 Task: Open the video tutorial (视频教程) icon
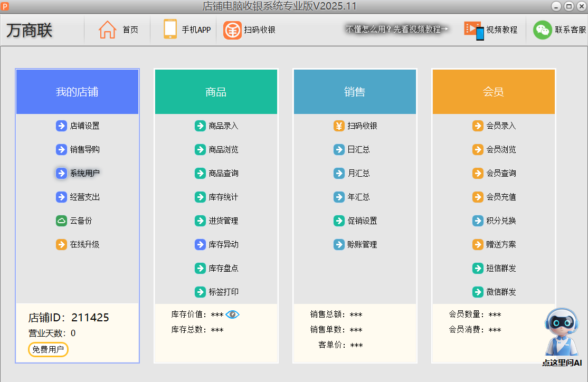point(473,30)
